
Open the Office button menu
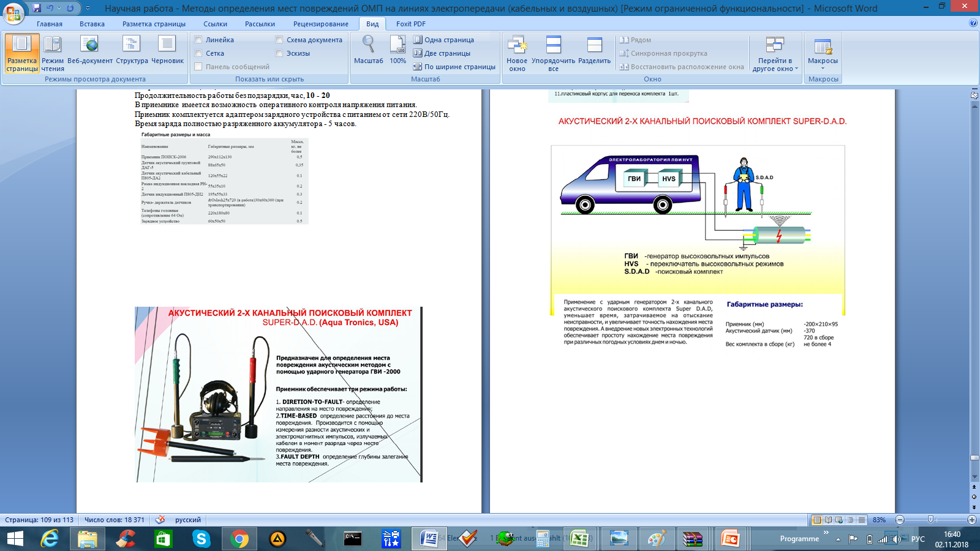pyautogui.click(x=13, y=12)
